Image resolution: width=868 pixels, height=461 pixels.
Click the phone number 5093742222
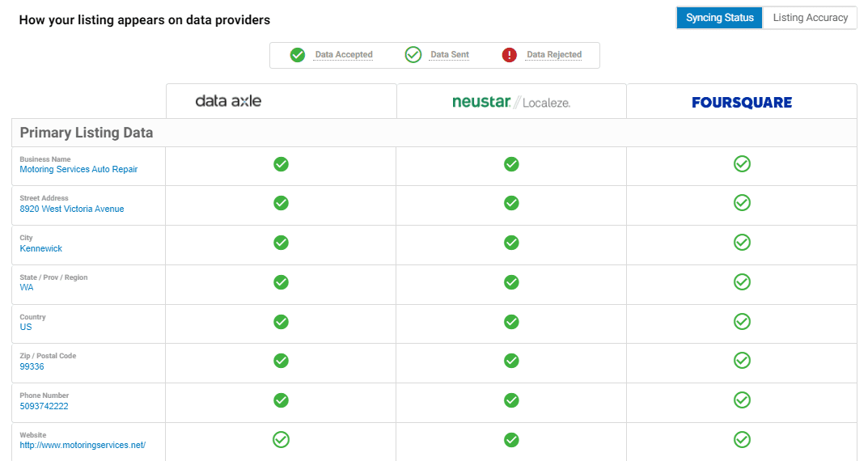44,406
